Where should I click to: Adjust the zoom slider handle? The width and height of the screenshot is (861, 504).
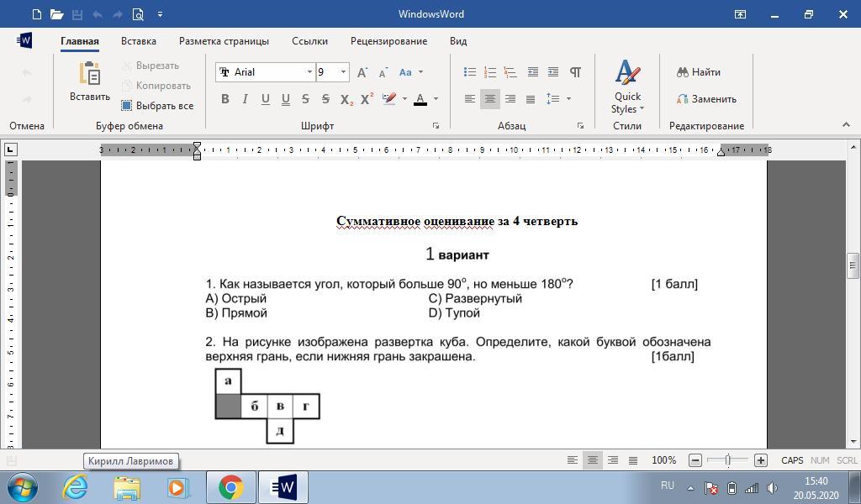click(727, 460)
